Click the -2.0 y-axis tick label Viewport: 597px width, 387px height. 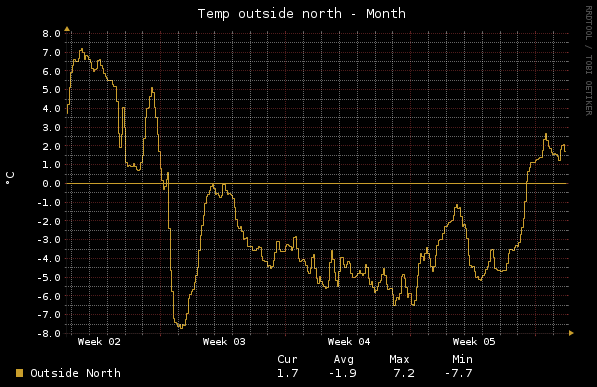click(x=49, y=221)
